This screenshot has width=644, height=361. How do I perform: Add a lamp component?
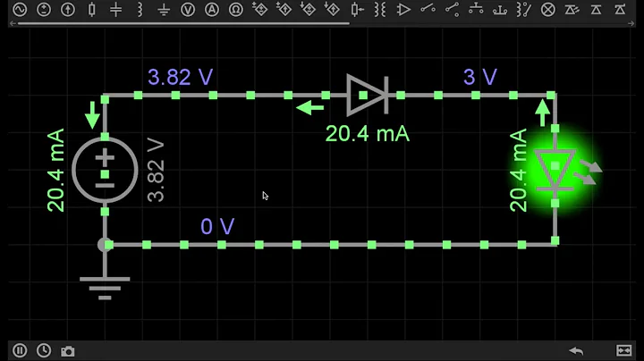coord(548,10)
